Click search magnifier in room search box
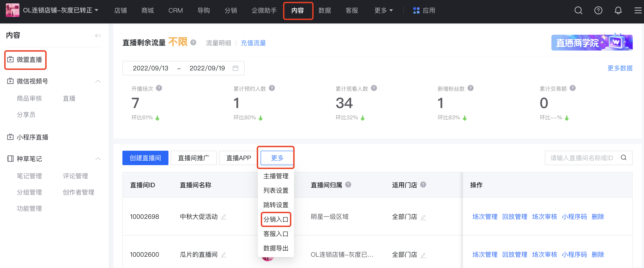644x268 pixels. pos(623,158)
